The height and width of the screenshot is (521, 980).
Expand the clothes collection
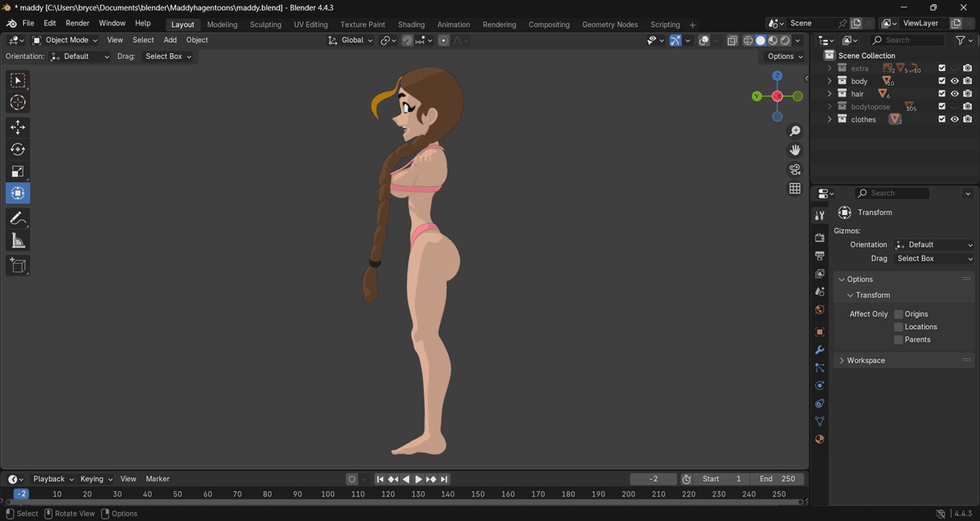[830, 120]
